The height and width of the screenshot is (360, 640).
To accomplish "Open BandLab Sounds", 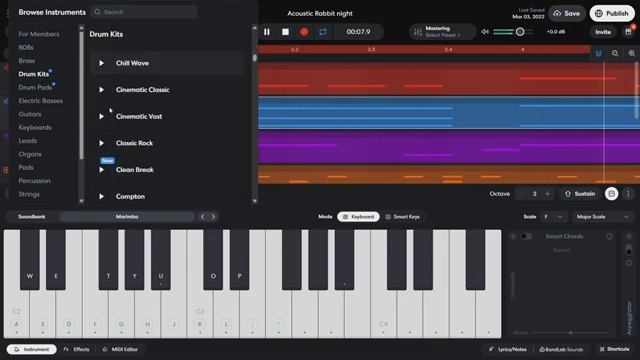I will click(561, 349).
